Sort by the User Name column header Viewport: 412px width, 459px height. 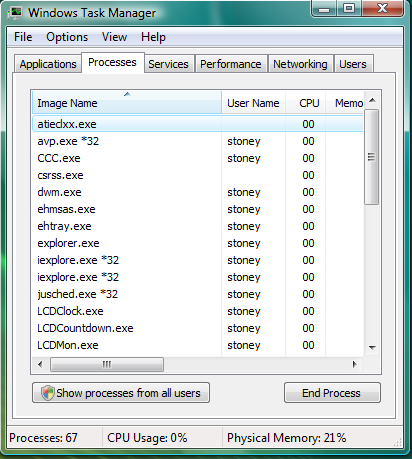click(253, 103)
